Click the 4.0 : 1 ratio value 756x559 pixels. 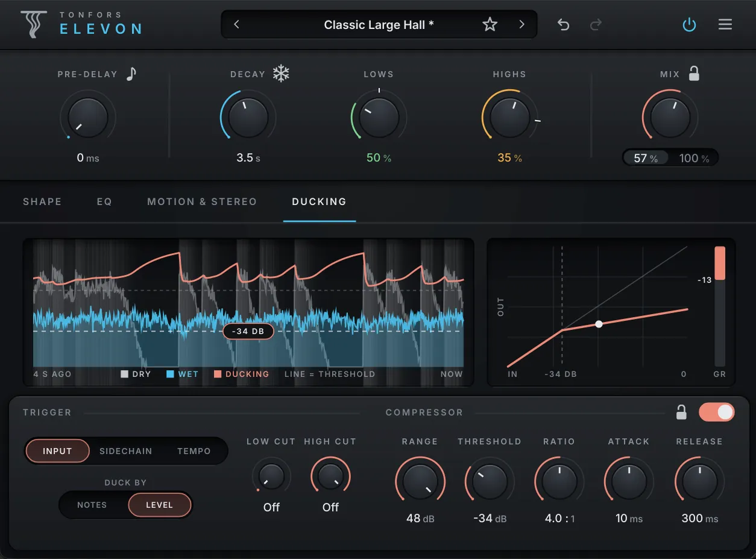(x=559, y=519)
